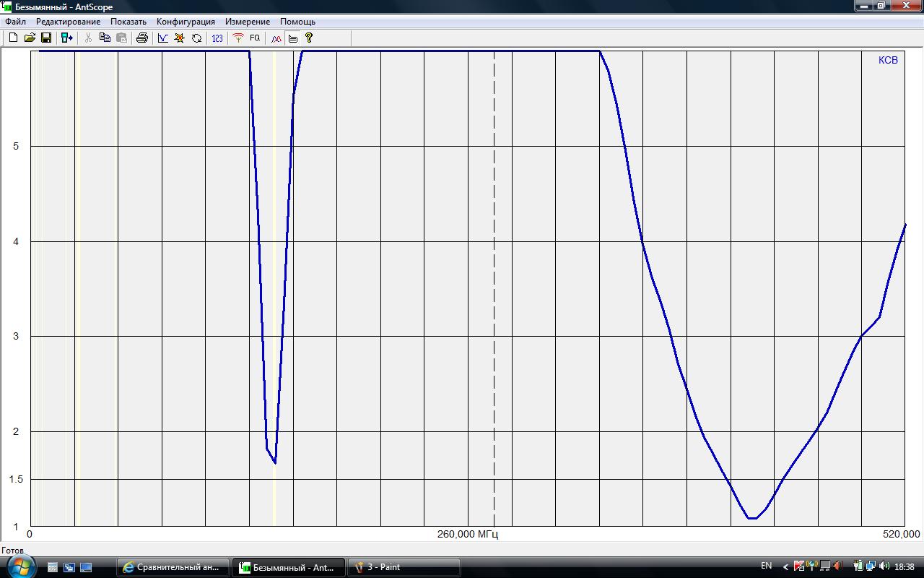The height and width of the screenshot is (578, 924).
Task: Click the red and blue double-curve icon
Action: pyautogui.click(x=276, y=38)
